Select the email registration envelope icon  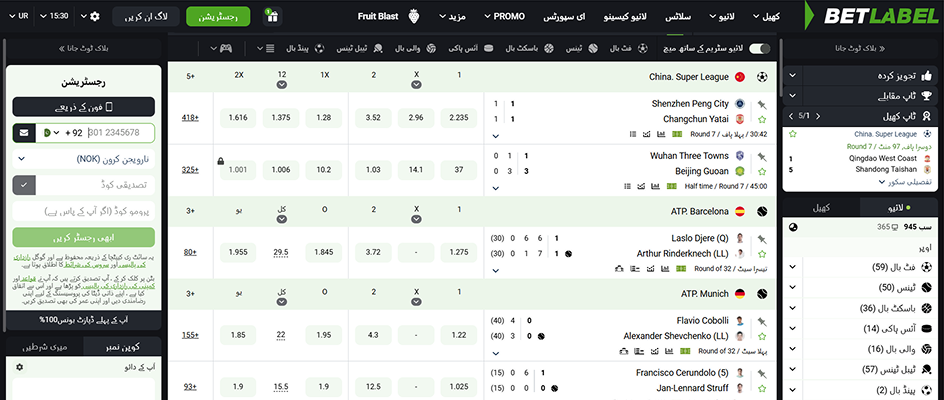(24, 133)
